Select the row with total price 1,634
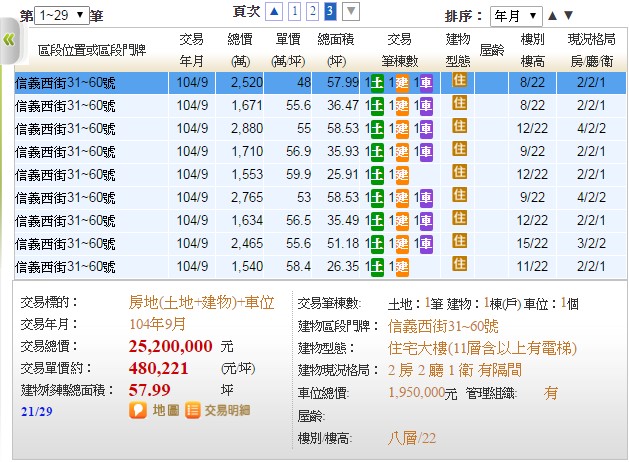The width and height of the screenshot is (629, 462). click(x=320, y=221)
